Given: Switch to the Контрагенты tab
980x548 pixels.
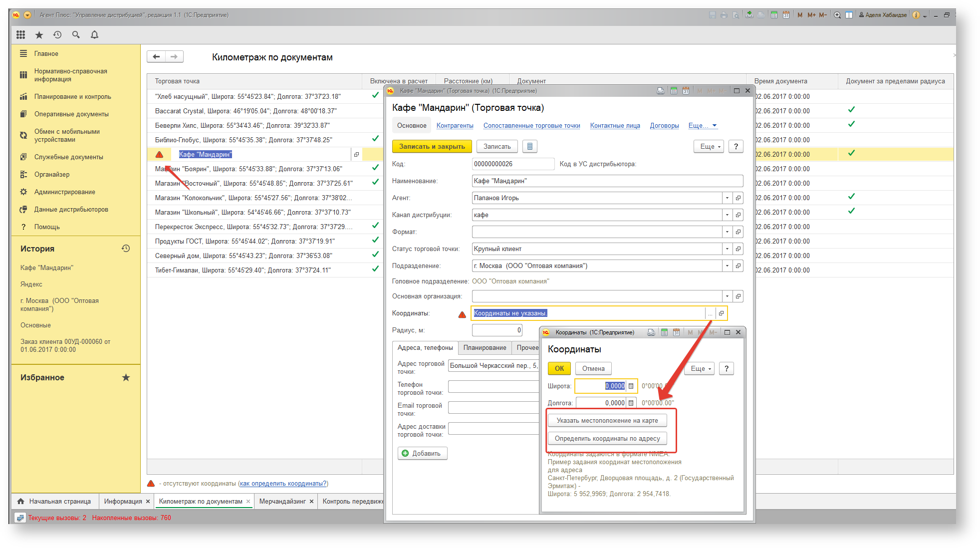Looking at the screenshot, I should pos(455,126).
